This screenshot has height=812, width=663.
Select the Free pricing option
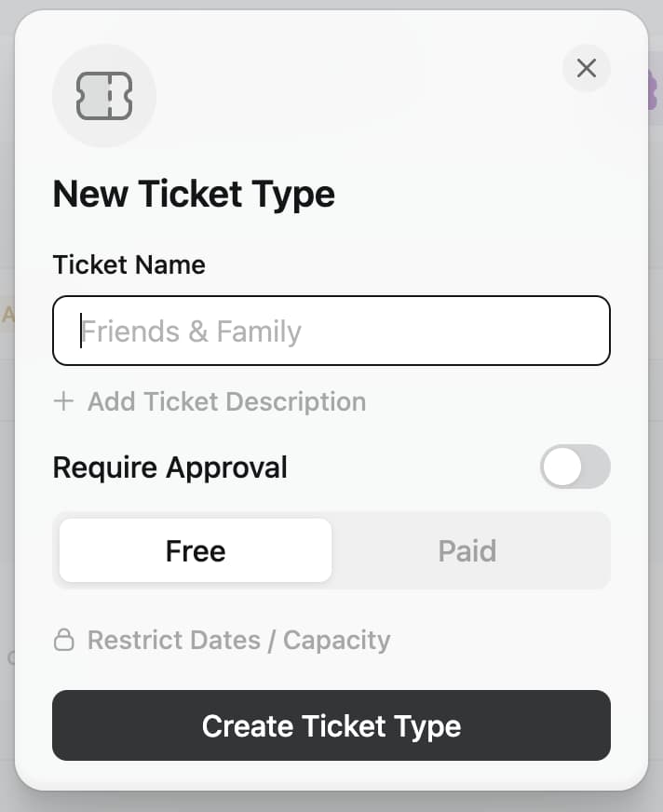tap(196, 550)
